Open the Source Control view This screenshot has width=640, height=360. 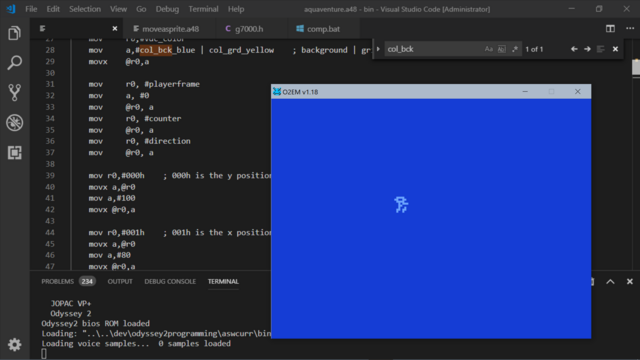click(14, 93)
